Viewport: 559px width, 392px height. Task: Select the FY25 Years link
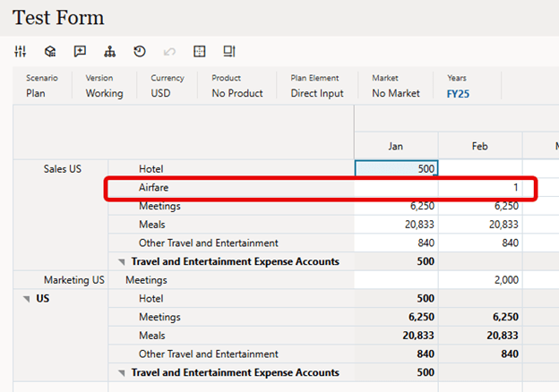458,93
